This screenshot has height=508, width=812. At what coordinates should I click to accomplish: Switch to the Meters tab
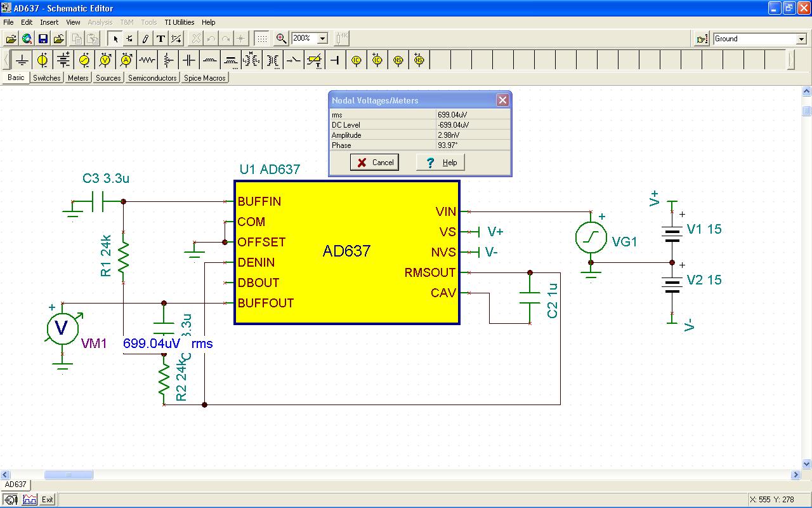(78, 78)
